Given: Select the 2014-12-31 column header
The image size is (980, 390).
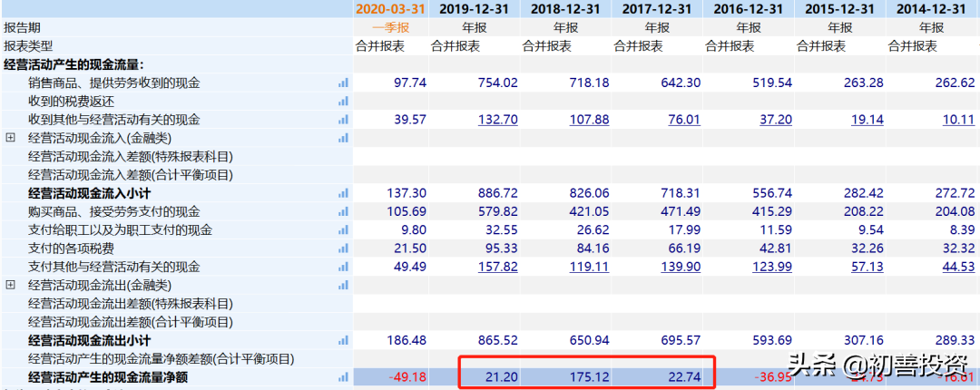Looking at the screenshot, I should [x=931, y=9].
